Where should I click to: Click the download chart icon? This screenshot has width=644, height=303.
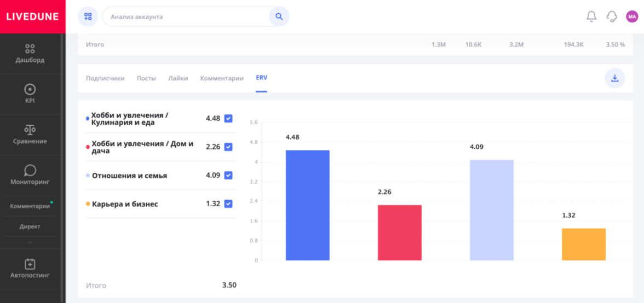(x=614, y=78)
